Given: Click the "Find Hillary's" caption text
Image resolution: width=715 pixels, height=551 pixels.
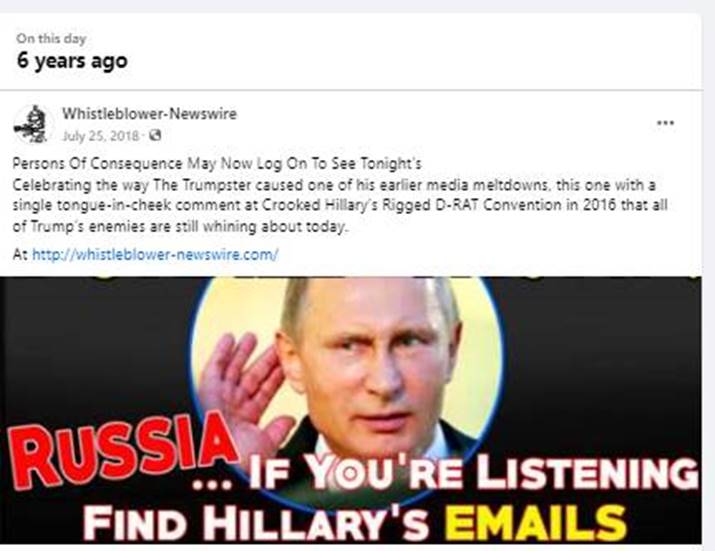Looking at the screenshot, I should pyautogui.click(x=255, y=522).
